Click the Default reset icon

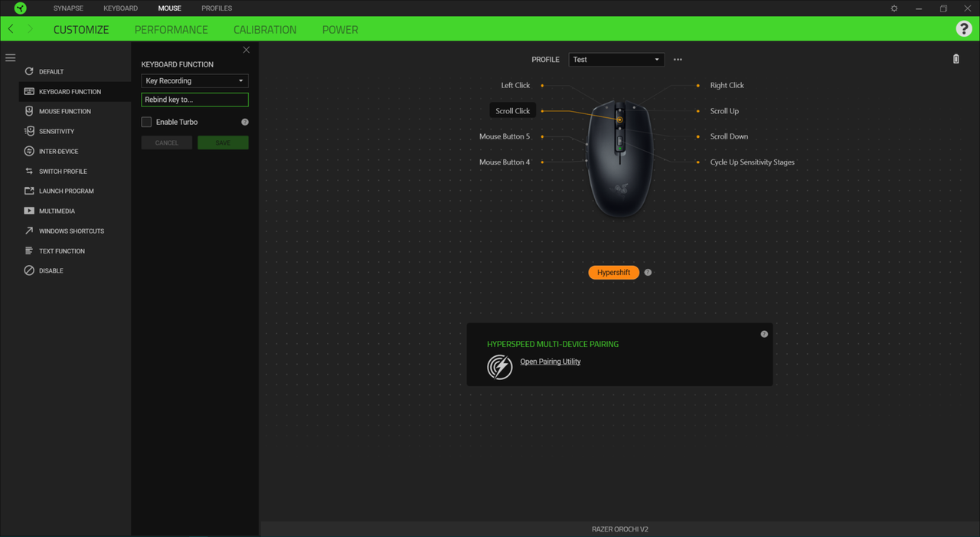29,71
